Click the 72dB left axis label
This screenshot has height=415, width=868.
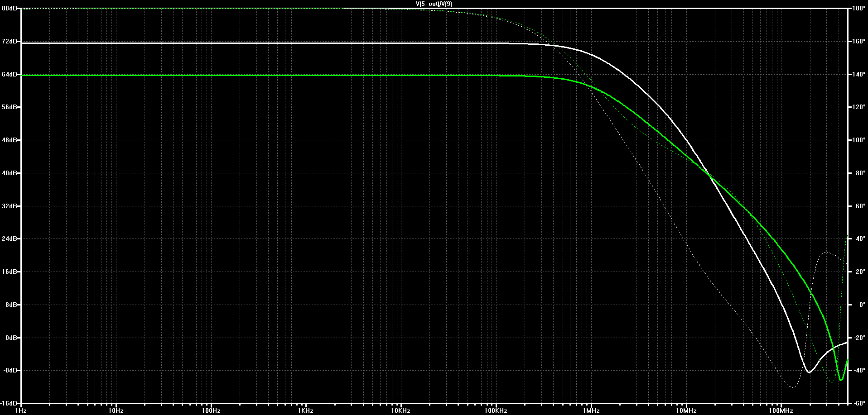coord(9,41)
